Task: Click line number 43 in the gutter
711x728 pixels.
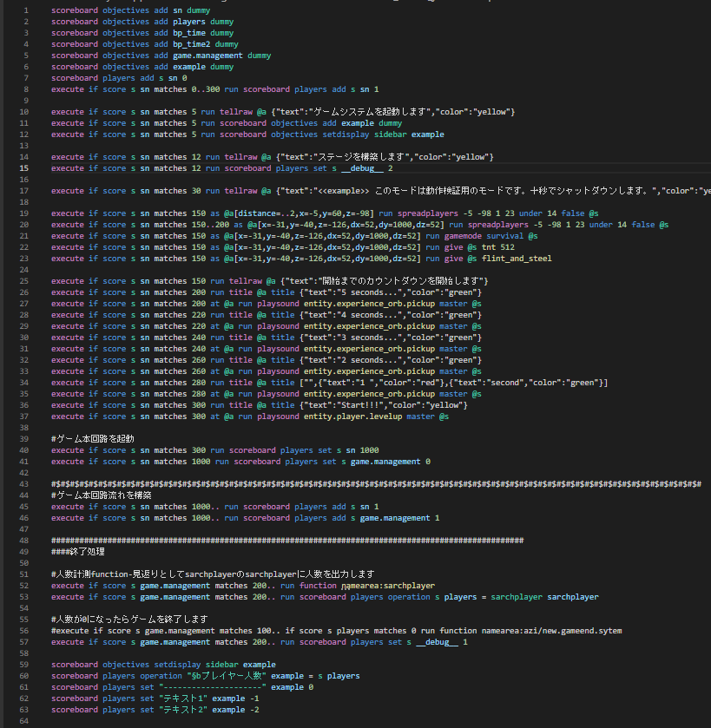Action: pos(23,484)
